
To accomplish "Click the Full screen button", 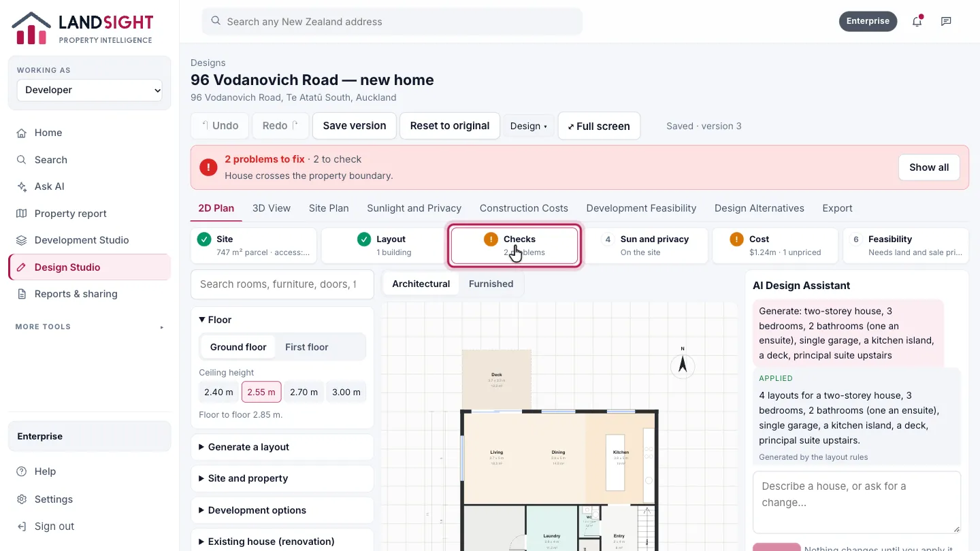I will (x=599, y=126).
